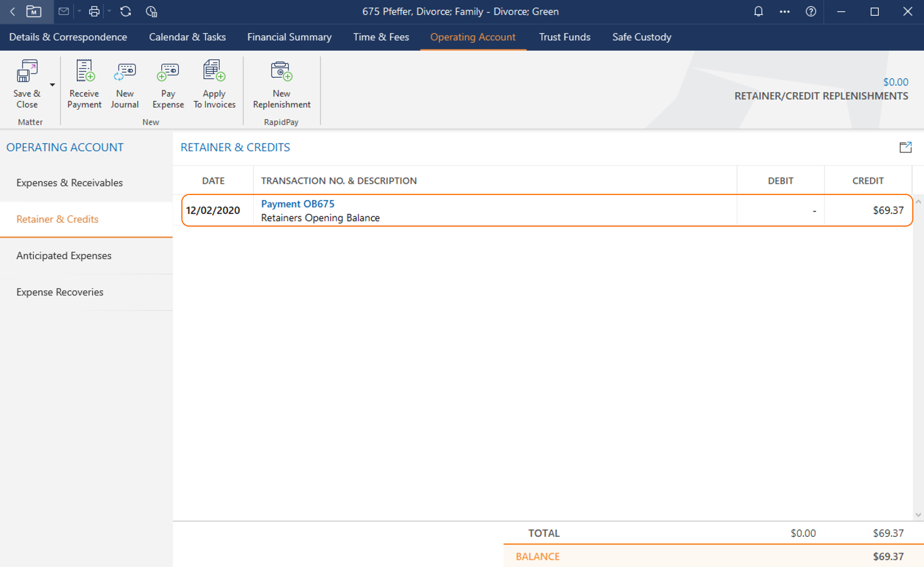Click the scroll down arrow in transactions list
This screenshot has width=924, height=567.
pos(918,515)
